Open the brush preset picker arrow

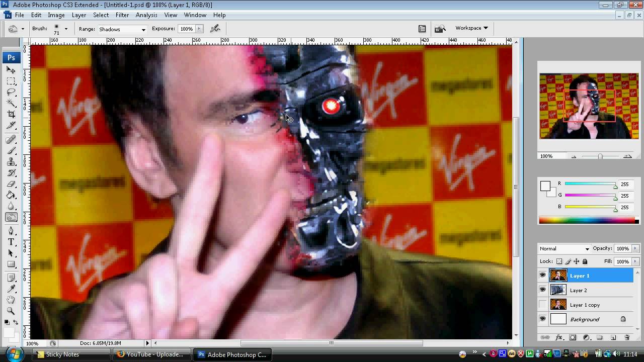[65, 29]
